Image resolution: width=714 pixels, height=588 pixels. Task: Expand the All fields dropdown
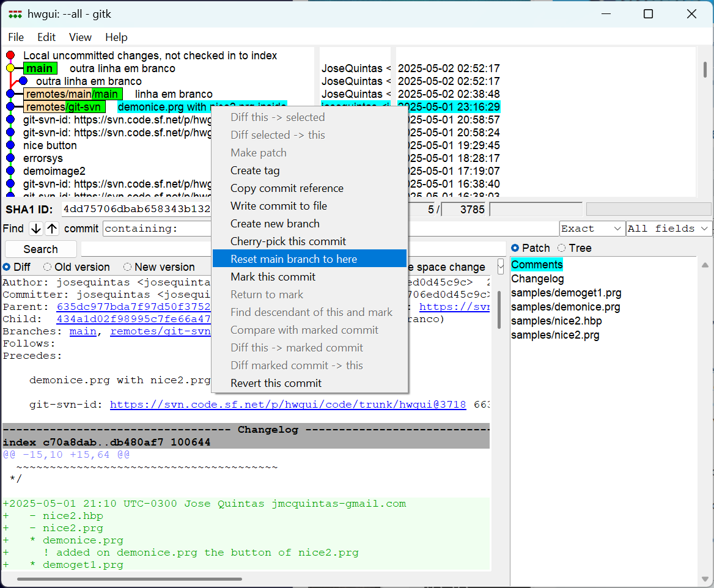[x=669, y=229]
